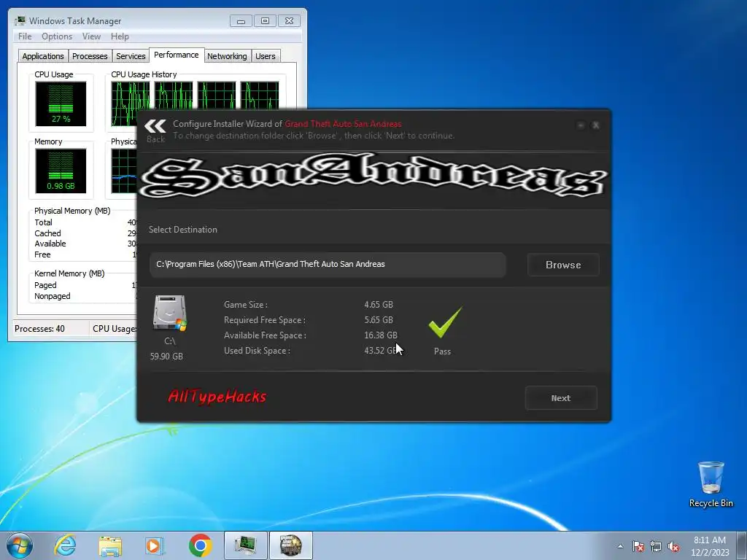Screen dimensions: 747x560
Task: Switch to the Services tab
Action: click(131, 56)
